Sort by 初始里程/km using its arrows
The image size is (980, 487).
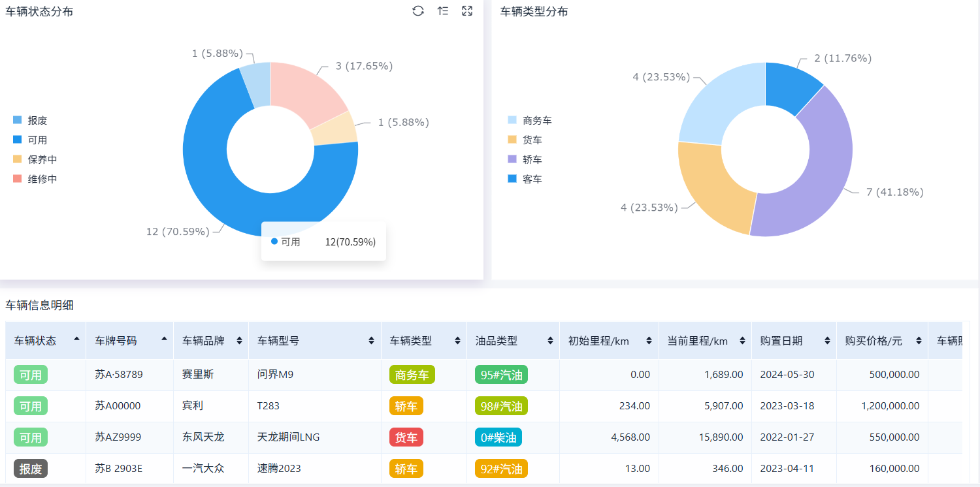pyautogui.click(x=649, y=341)
